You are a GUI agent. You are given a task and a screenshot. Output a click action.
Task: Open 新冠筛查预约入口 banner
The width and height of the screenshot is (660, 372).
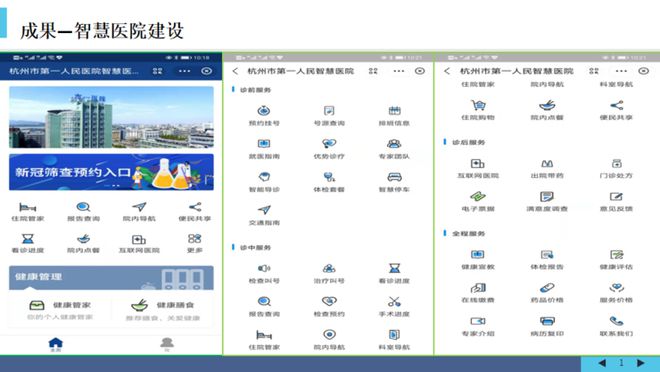pos(111,172)
